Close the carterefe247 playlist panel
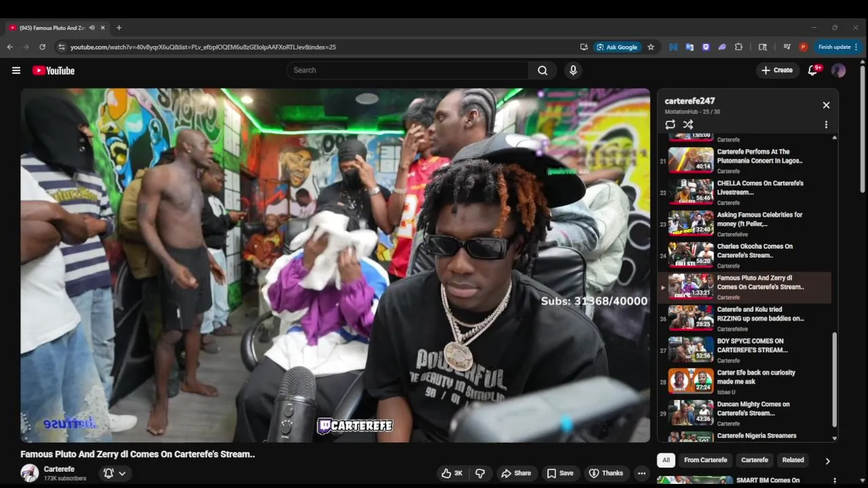The height and width of the screenshot is (488, 868). [826, 105]
